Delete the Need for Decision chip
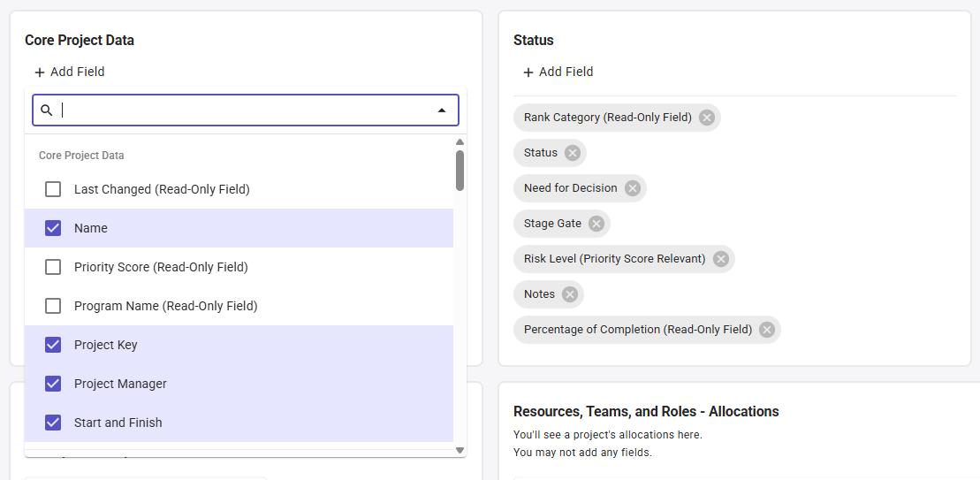The image size is (980, 480). click(632, 188)
